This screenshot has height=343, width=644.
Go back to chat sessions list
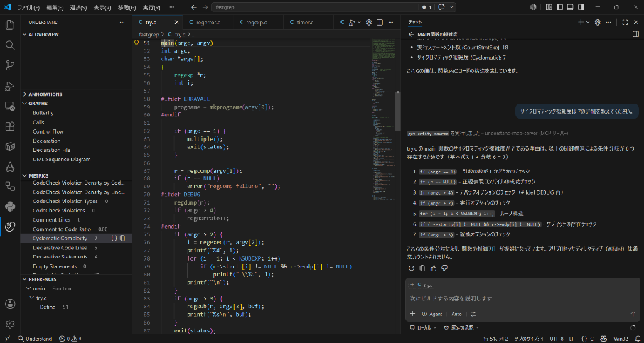[411, 35]
